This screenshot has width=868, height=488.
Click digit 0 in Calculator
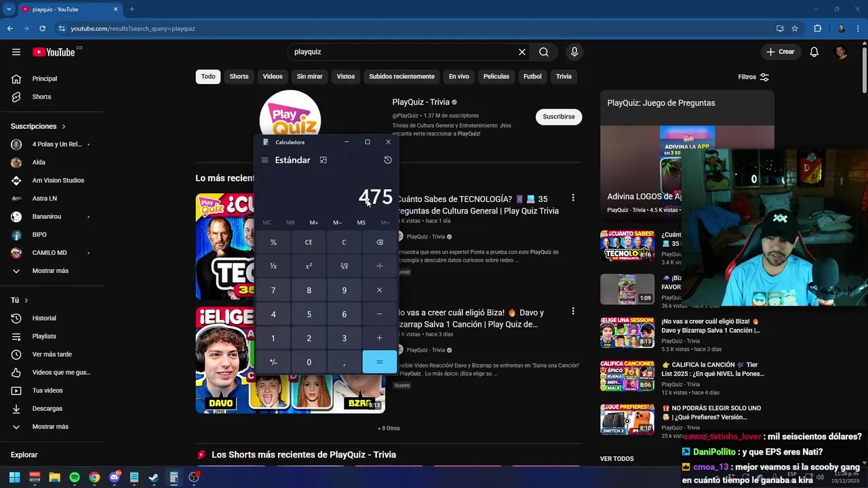(309, 362)
